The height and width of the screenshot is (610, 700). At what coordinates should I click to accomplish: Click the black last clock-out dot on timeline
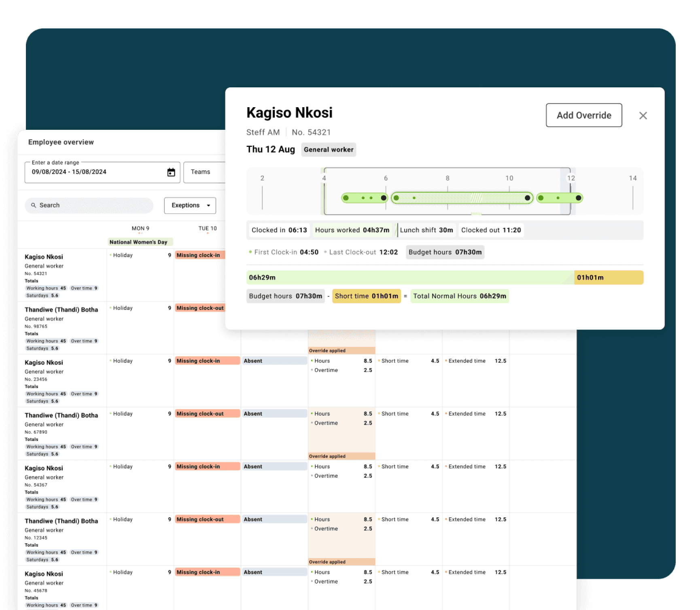tap(578, 198)
